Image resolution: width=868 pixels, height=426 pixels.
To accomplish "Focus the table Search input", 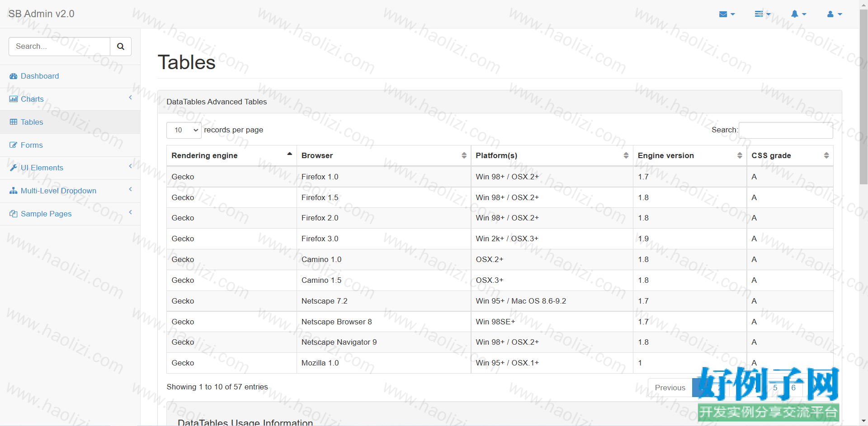I will [786, 130].
